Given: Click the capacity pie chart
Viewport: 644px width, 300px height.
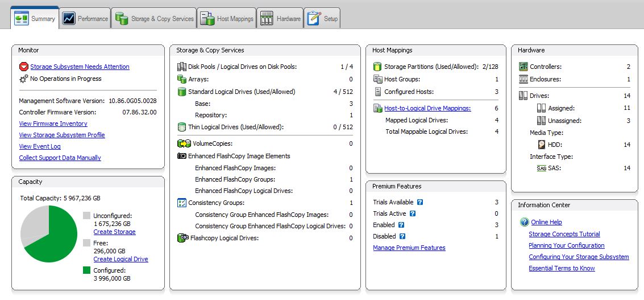Looking at the screenshot, I should (48, 234).
